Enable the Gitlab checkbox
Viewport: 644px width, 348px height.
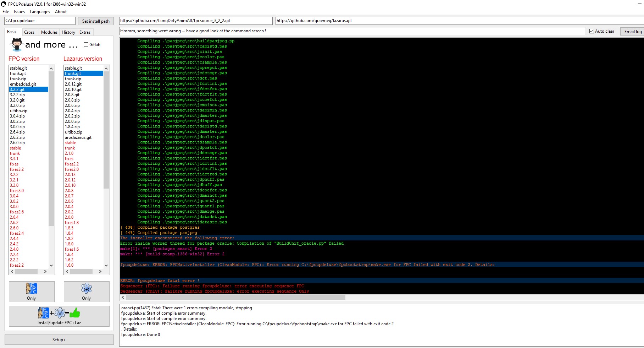[x=85, y=44]
